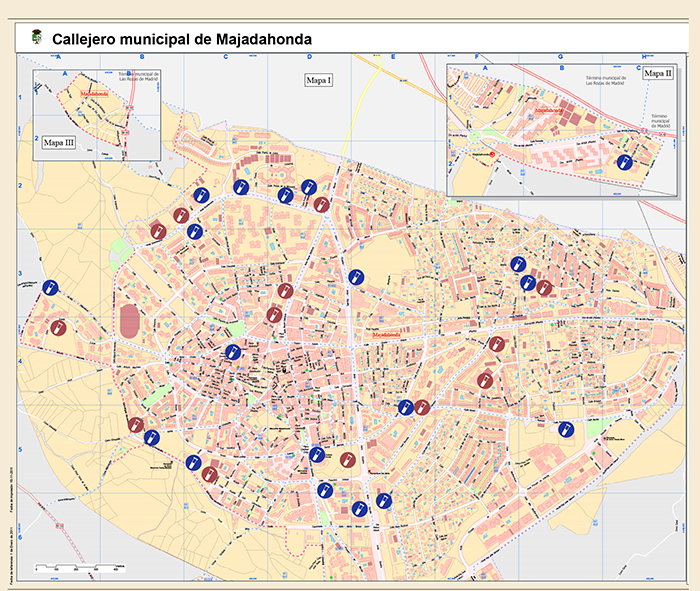This screenshot has width=700, height=591.
Task: Click the blue marker in central grid square C4
Action: [233, 352]
